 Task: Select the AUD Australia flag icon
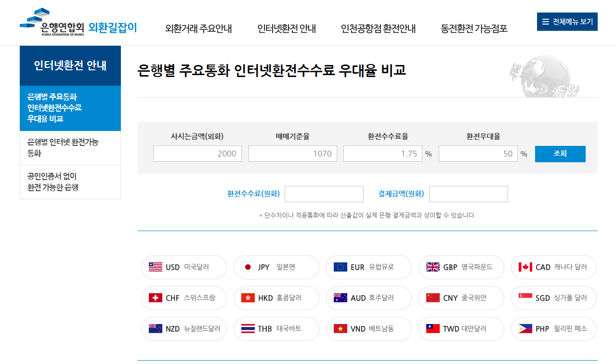coord(341,298)
